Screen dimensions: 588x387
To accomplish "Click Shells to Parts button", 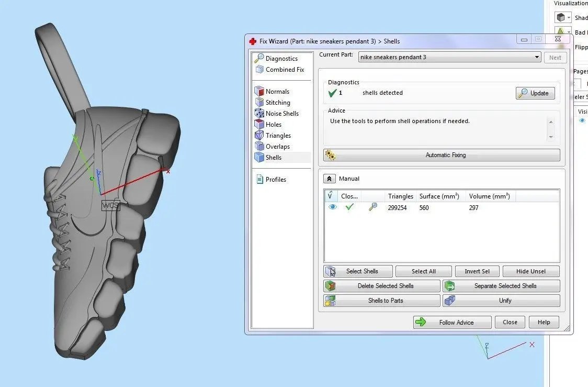I will click(382, 300).
